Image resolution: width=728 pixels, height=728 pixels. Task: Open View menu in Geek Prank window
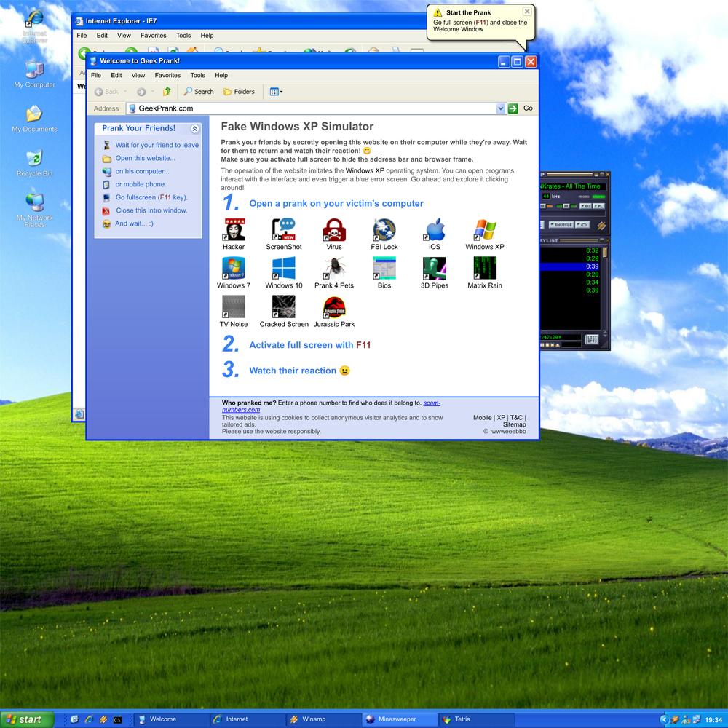(138, 75)
